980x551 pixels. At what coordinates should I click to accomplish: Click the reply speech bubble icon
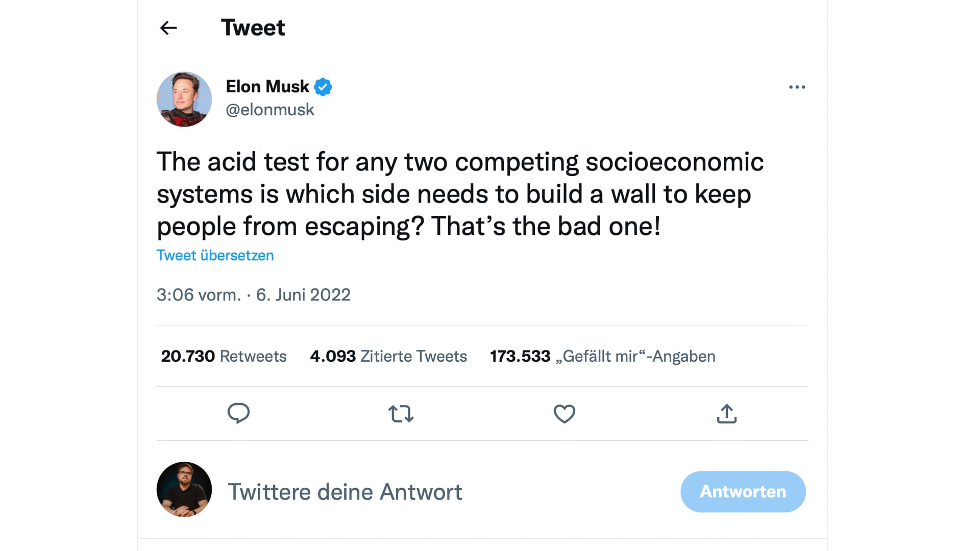(238, 413)
